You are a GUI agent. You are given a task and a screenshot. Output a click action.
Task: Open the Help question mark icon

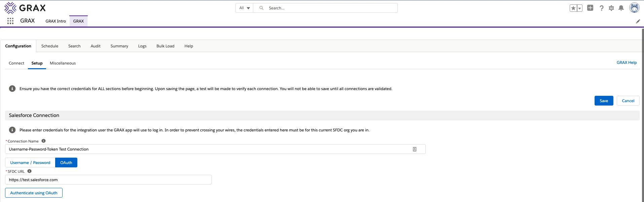coord(601,8)
